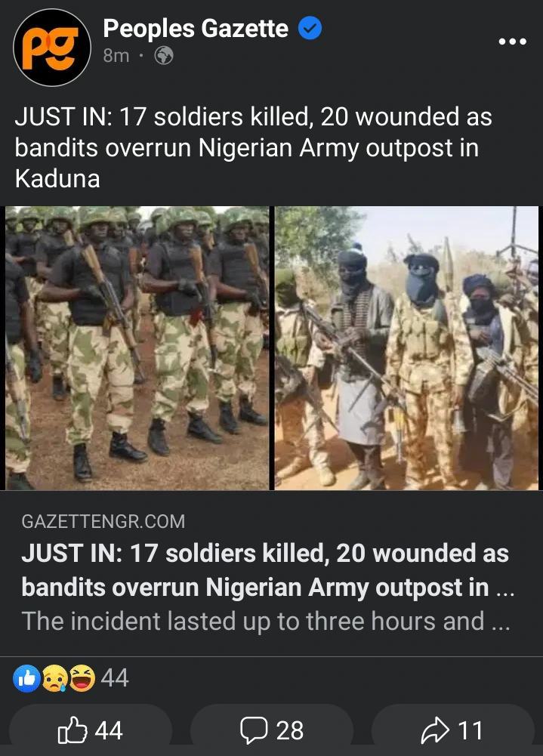
Task: Open the Peoples Gazette page name
Action: 196,29
